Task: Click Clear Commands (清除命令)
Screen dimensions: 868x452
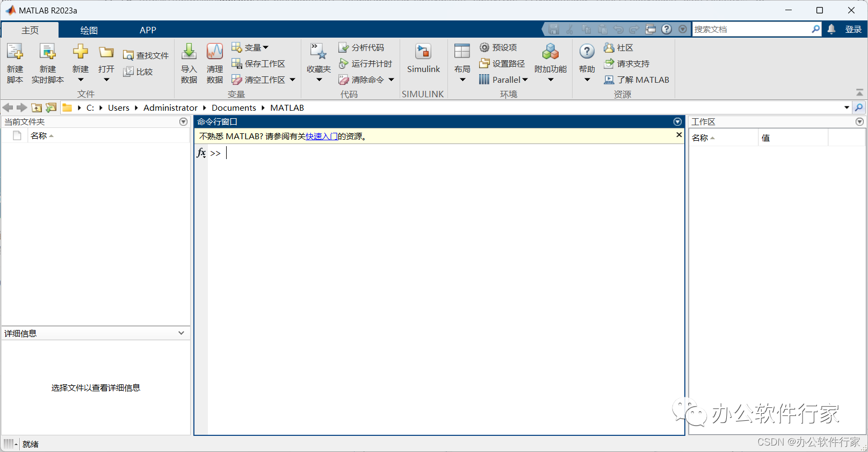Action: pos(361,80)
